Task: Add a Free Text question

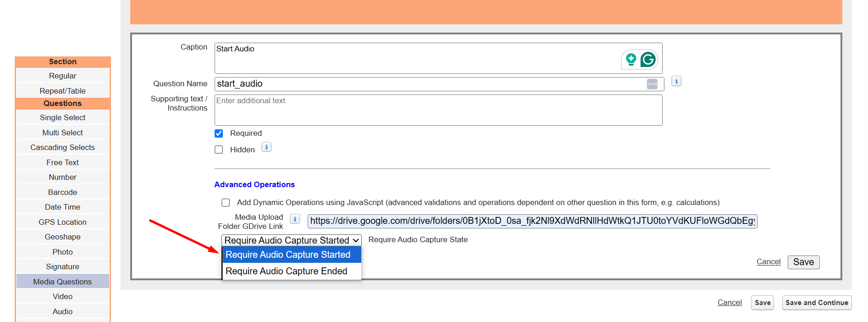Action: click(63, 162)
